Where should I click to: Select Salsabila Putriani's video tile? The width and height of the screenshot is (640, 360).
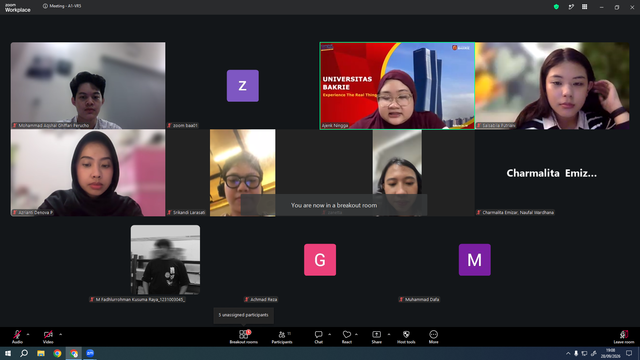click(x=552, y=85)
